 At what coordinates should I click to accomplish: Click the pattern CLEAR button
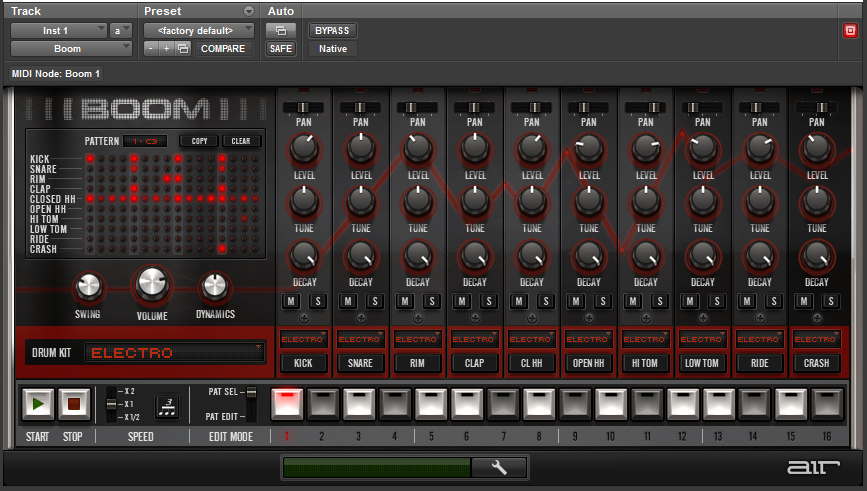pos(241,141)
